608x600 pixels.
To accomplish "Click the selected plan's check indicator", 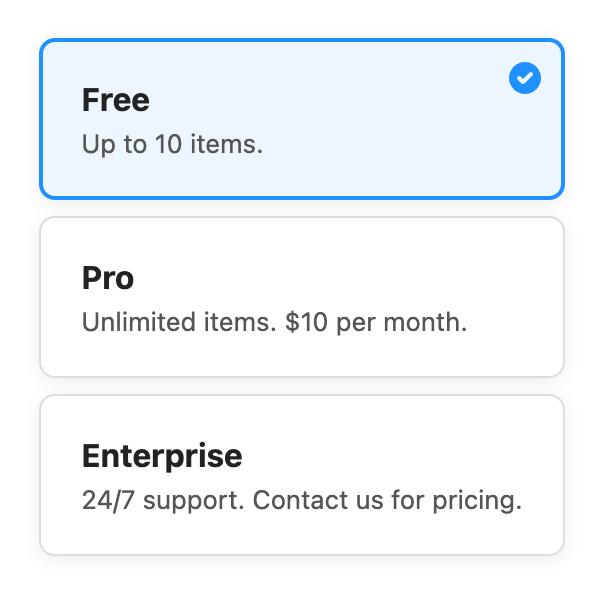I will [x=525, y=78].
